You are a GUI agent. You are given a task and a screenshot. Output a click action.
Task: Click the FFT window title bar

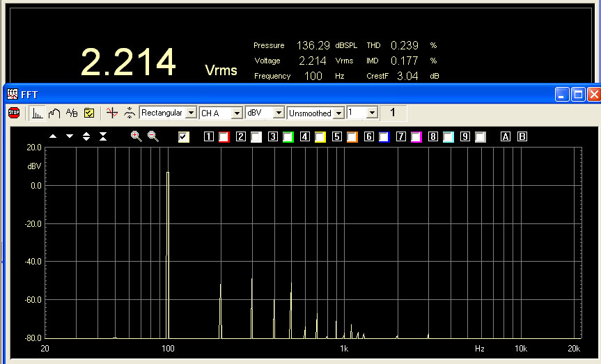[x=279, y=94]
